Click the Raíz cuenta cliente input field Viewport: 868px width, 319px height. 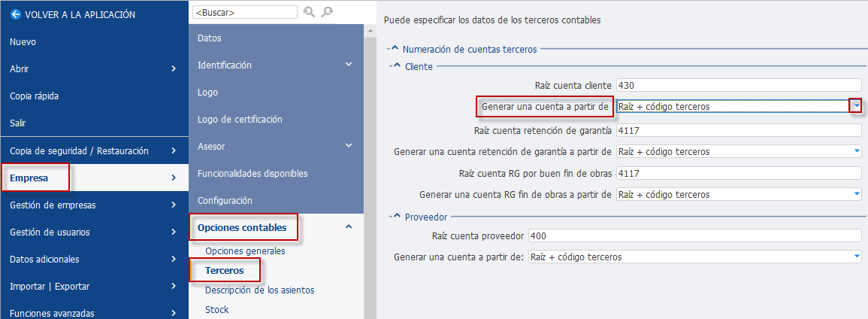739,85
